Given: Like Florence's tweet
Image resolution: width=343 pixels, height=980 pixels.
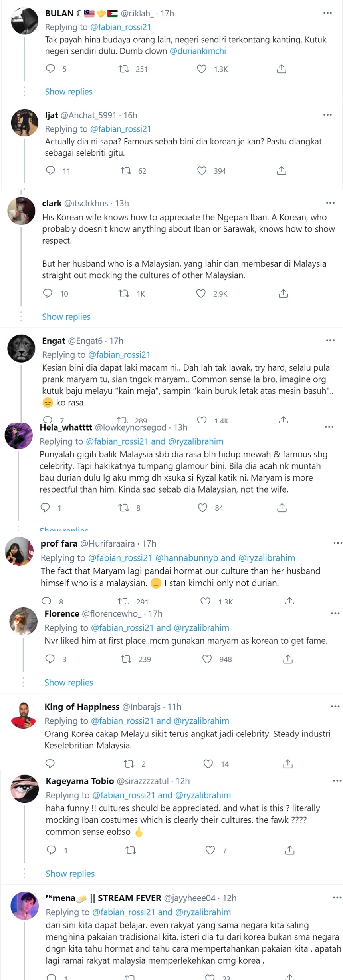Looking at the screenshot, I should [207, 659].
